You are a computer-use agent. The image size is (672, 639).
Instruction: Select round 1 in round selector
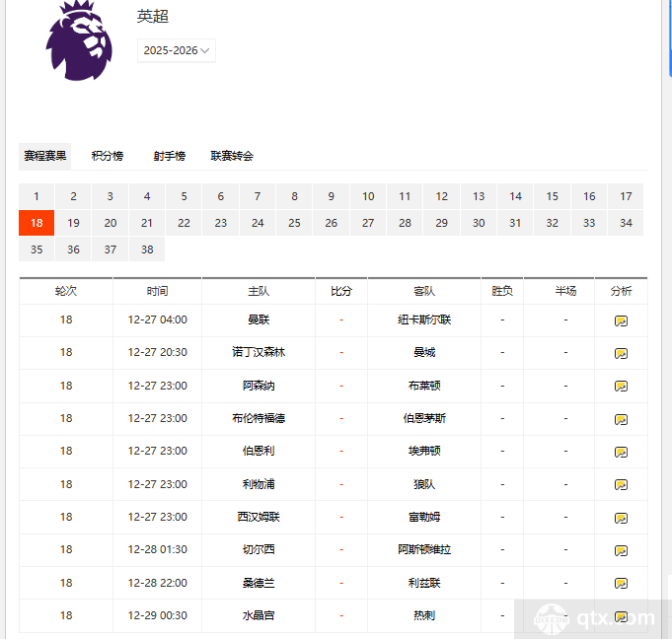pos(37,196)
